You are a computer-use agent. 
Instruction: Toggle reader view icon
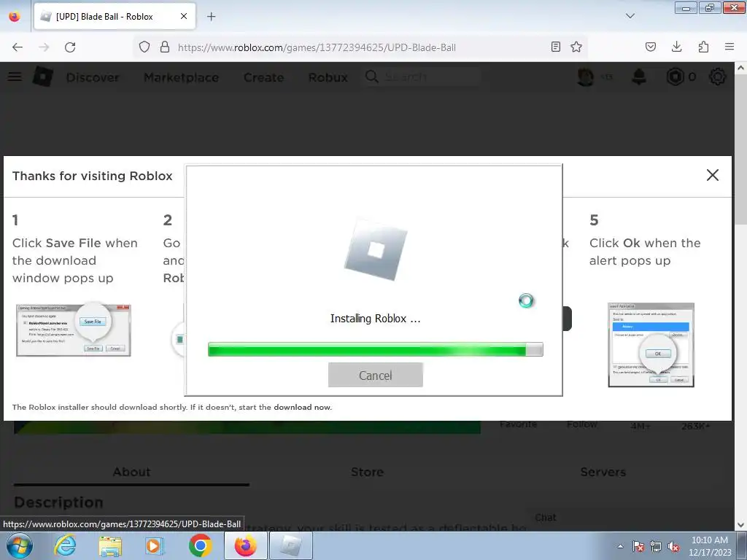coord(555,47)
